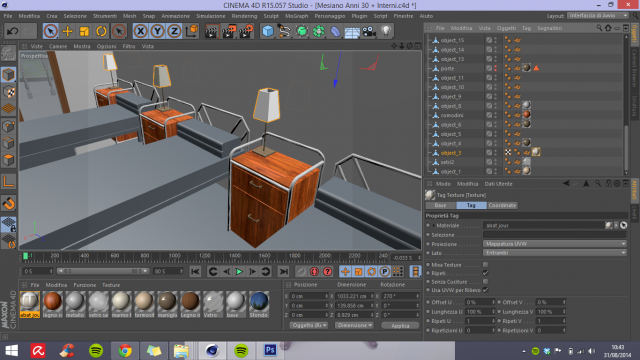Image resolution: width=640 pixels, height=360 pixels.
Task: Toggle Usa UVW per Rilievo checkbox
Action: coord(485,290)
